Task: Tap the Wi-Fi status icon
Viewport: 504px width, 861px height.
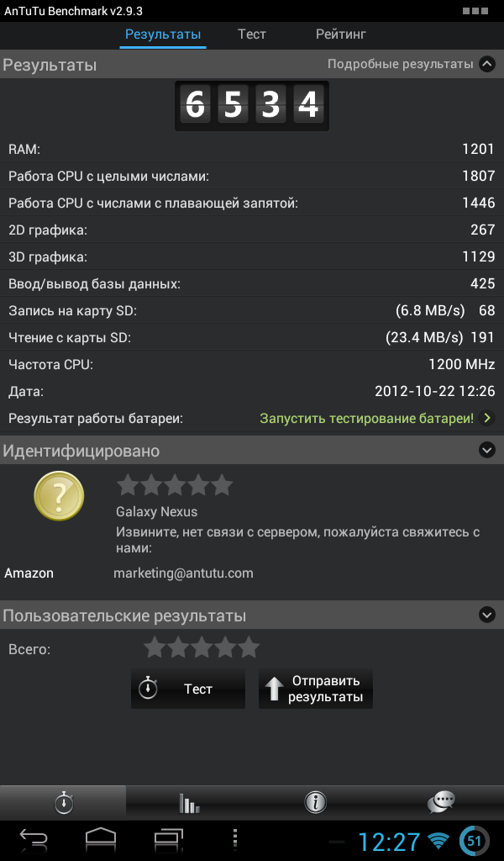Action: pos(438,841)
